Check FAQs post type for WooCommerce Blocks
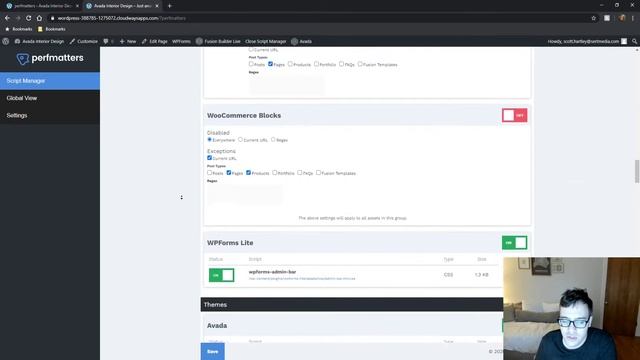 [300, 173]
